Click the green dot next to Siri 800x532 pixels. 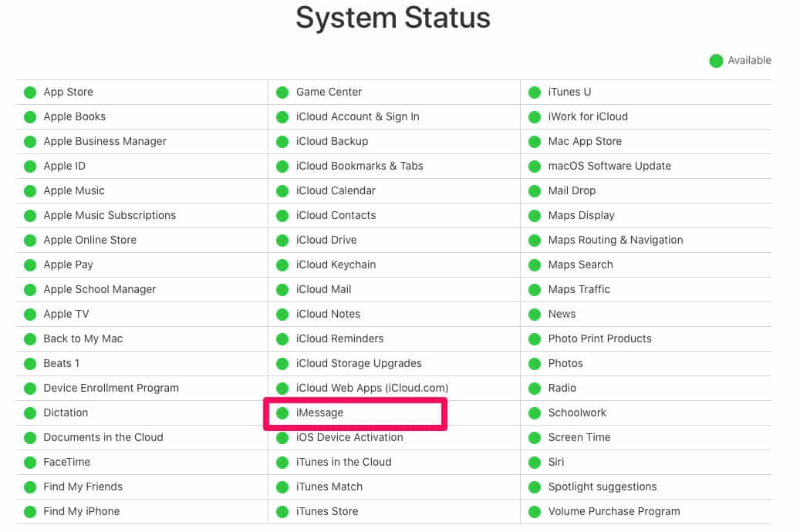click(x=535, y=463)
